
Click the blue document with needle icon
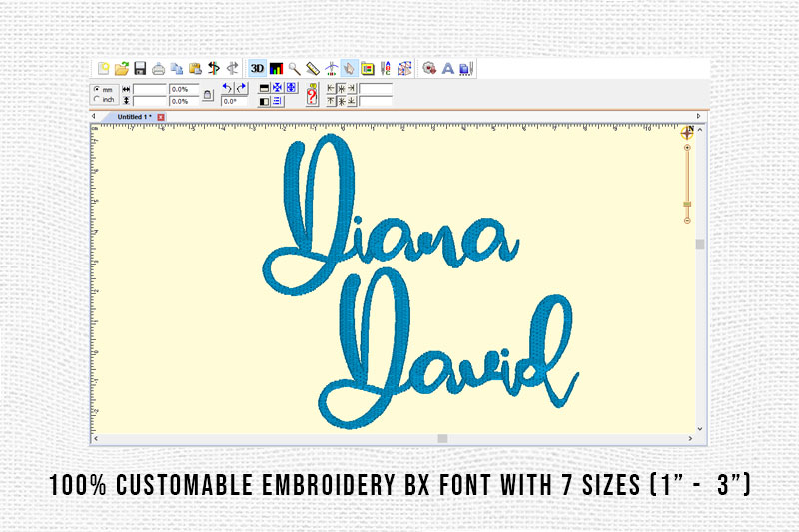tap(466, 68)
